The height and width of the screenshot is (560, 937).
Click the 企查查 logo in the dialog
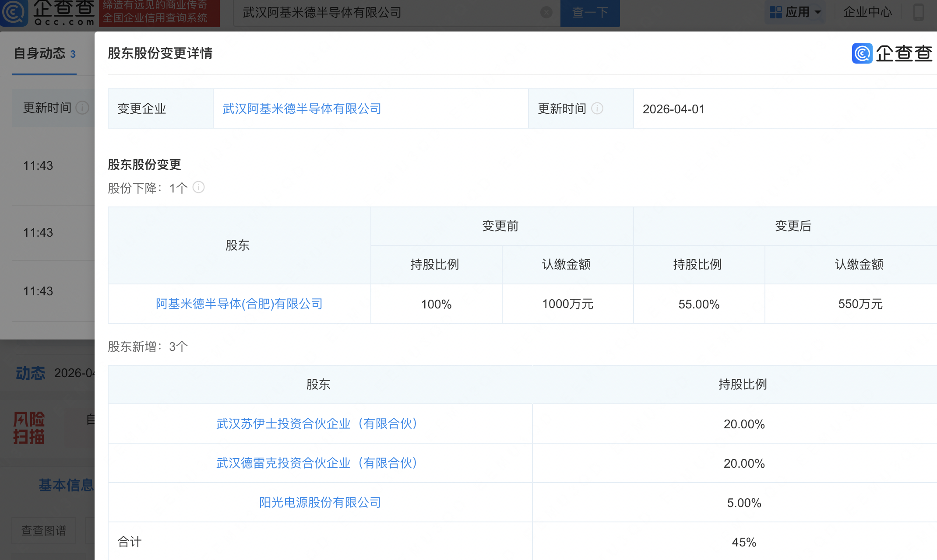(x=891, y=53)
